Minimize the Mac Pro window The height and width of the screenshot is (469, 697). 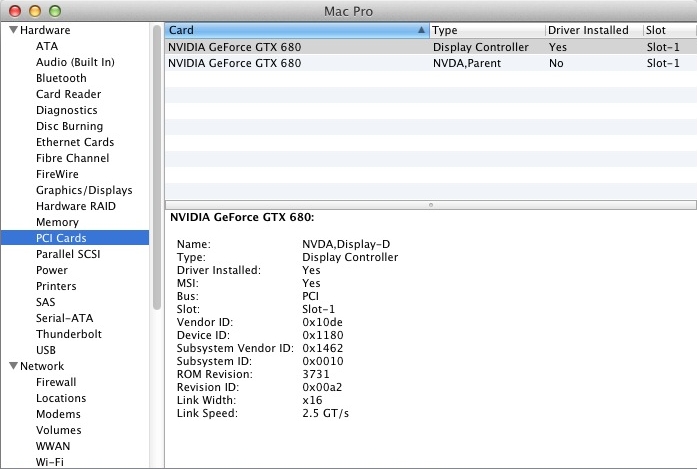pos(35,11)
